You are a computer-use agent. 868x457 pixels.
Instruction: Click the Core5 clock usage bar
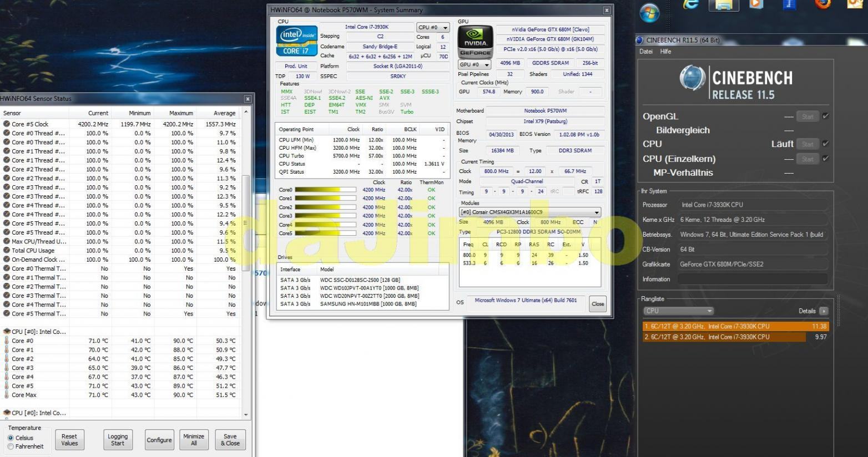[x=325, y=233]
